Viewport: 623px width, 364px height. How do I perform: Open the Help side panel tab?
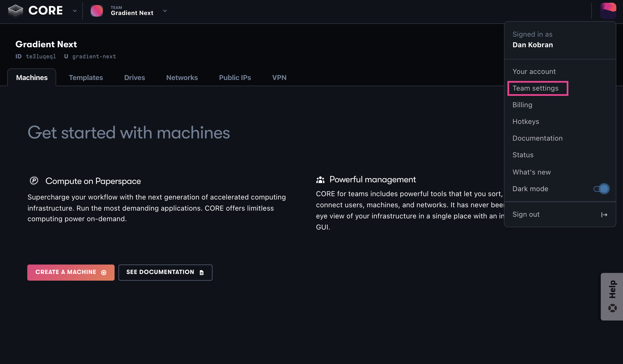pos(612,296)
